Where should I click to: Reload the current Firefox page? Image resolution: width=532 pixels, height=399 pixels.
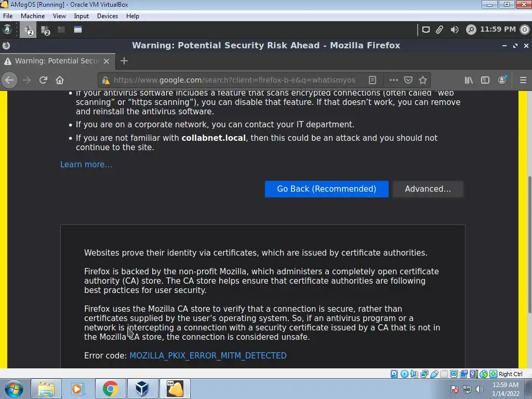[43, 80]
